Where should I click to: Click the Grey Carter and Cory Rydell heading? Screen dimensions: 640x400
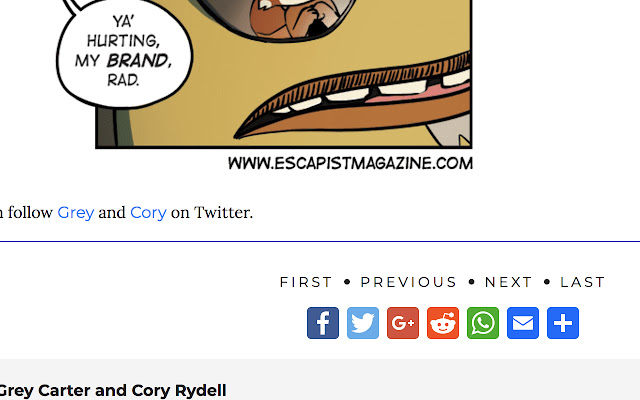coord(112,391)
